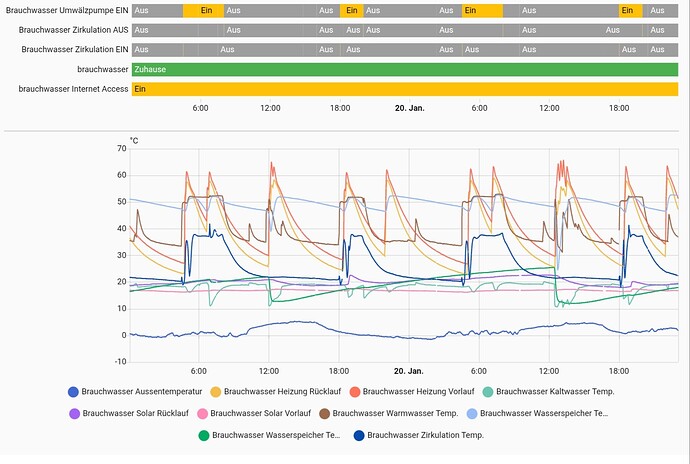Click the blue Aussentemperatur legend circle

tap(73, 392)
